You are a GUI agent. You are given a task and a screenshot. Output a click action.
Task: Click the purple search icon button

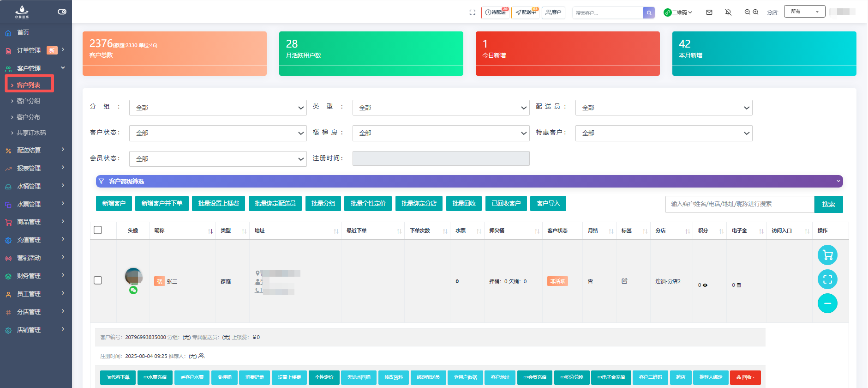[x=649, y=13]
